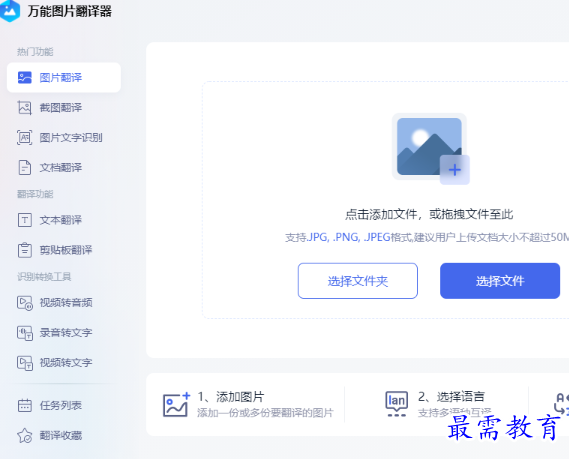Select the 图片翻译 sidebar icon
The height and width of the screenshot is (459, 569).
pos(25,77)
